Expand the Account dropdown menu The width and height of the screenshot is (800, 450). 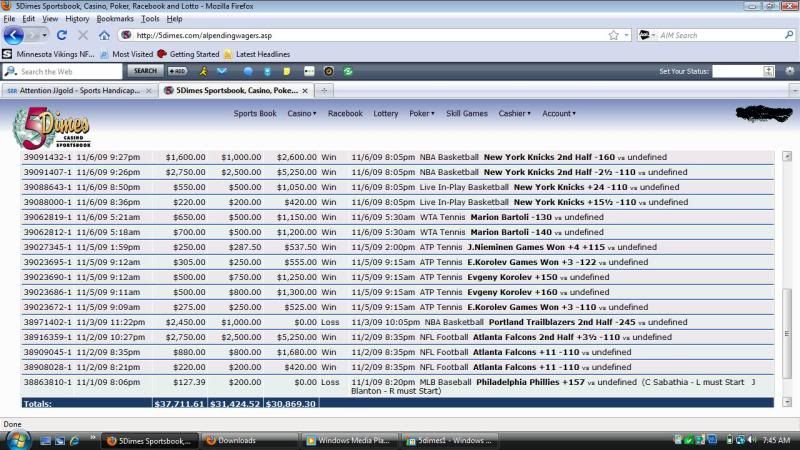click(x=559, y=113)
